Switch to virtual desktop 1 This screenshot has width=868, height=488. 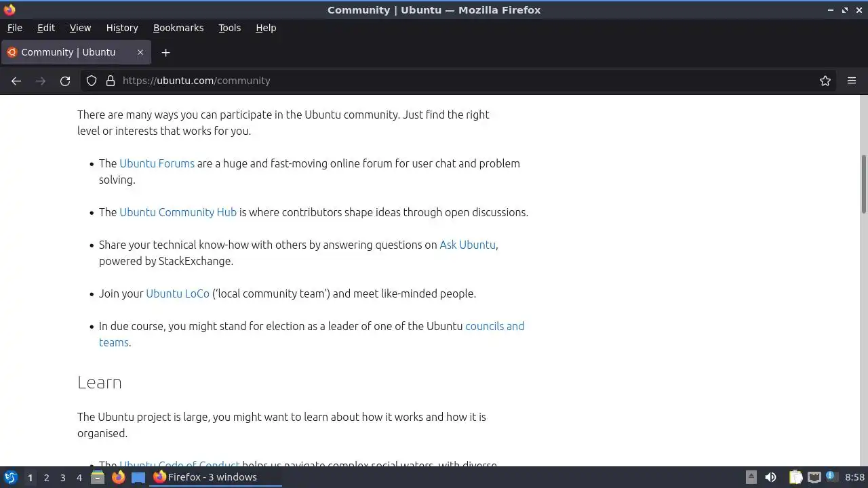coord(30,477)
